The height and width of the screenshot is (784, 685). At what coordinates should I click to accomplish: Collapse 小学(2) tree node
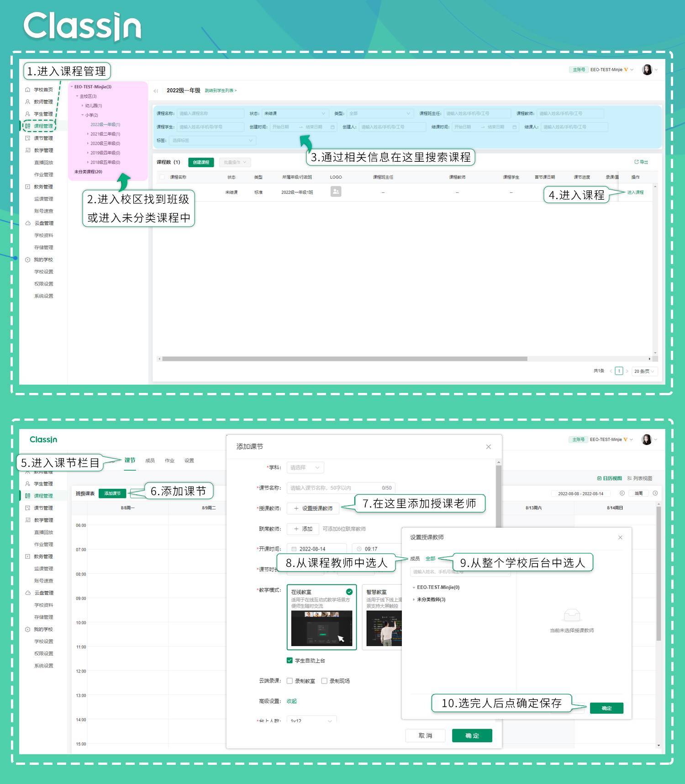pos(83,115)
